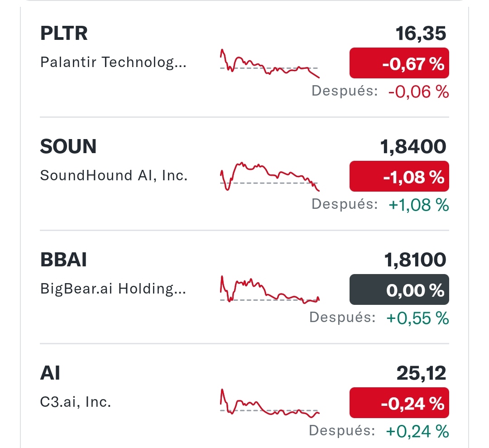This screenshot has height=448, width=489.
Task: Tap the -0,24 % red change badge
Action: [x=399, y=403]
